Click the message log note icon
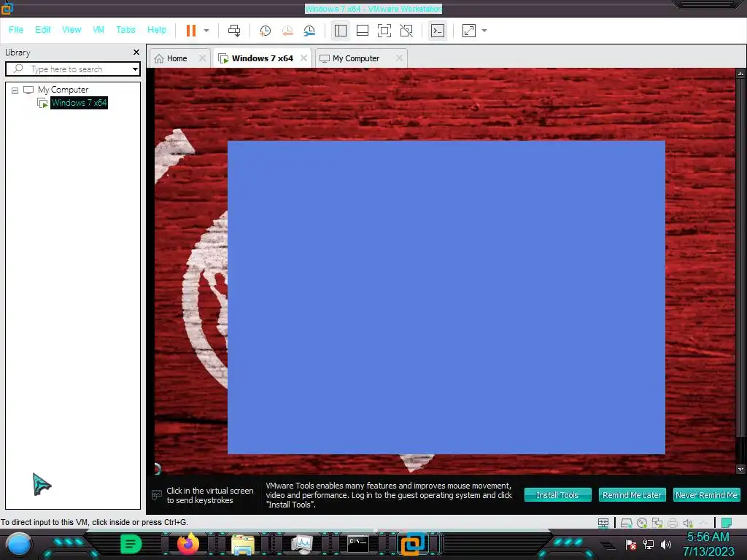 tap(726, 523)
